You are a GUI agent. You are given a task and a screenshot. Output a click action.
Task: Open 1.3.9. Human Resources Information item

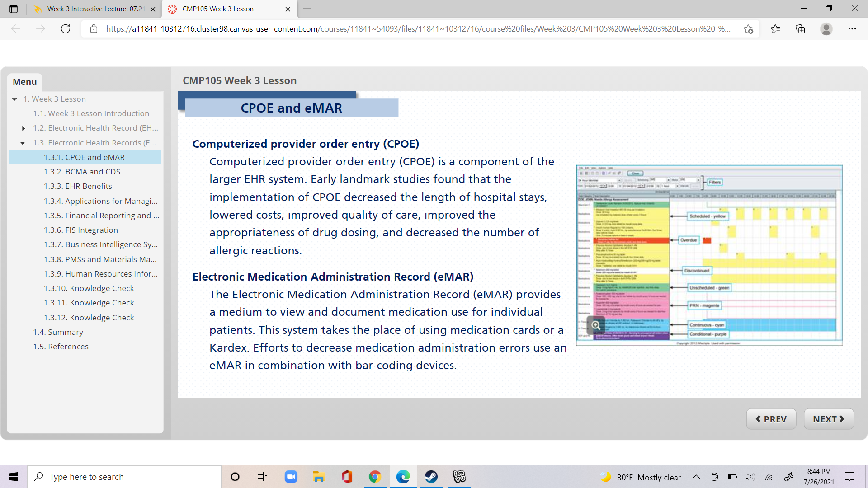coord(100,274)
